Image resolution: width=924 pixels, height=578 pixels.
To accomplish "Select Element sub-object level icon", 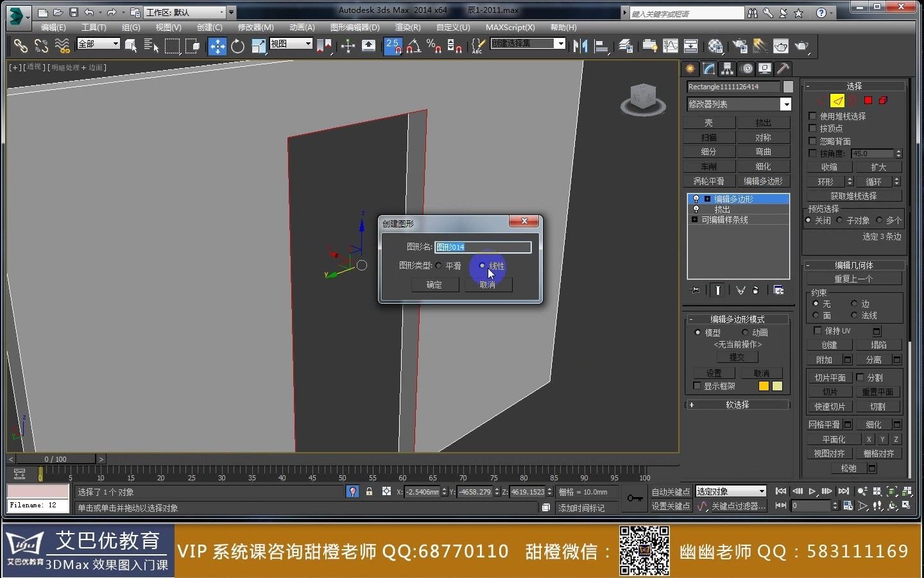I will coord(884,100).
